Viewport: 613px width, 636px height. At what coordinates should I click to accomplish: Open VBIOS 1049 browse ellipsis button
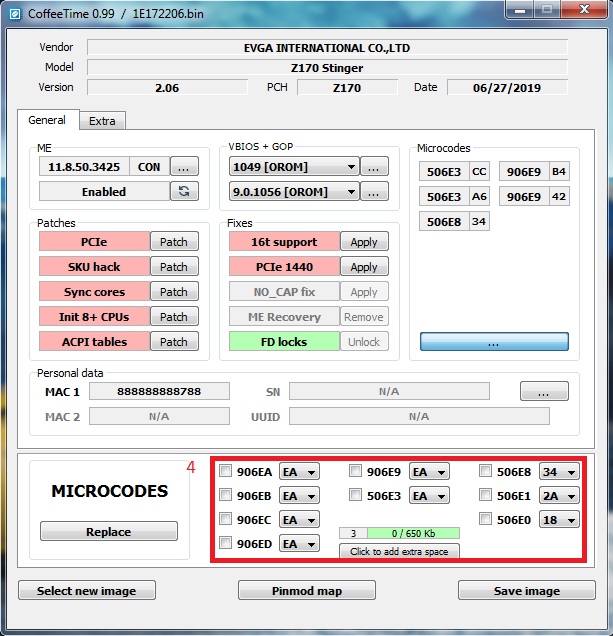pos(374,166)
